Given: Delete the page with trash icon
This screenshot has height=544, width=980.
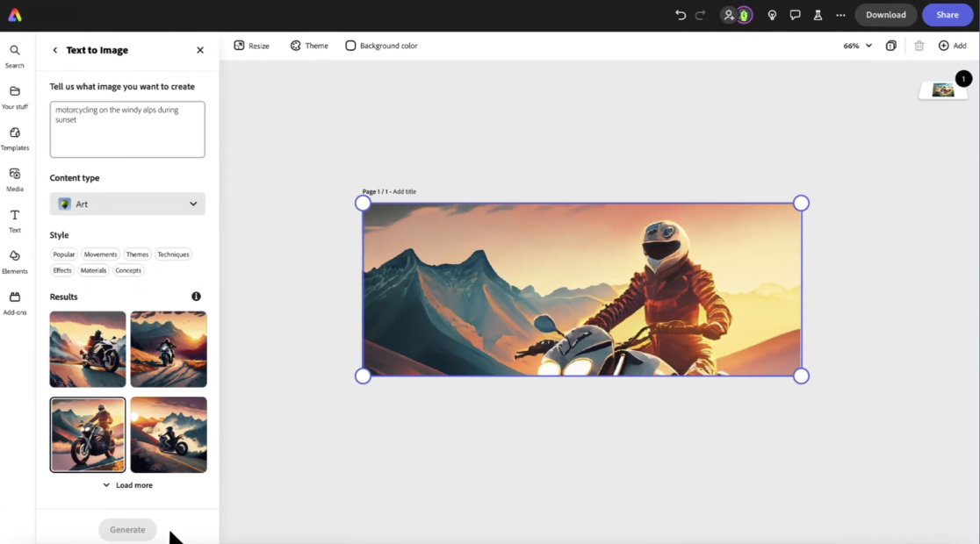Looking at the screenshot, I should point(919,46).
